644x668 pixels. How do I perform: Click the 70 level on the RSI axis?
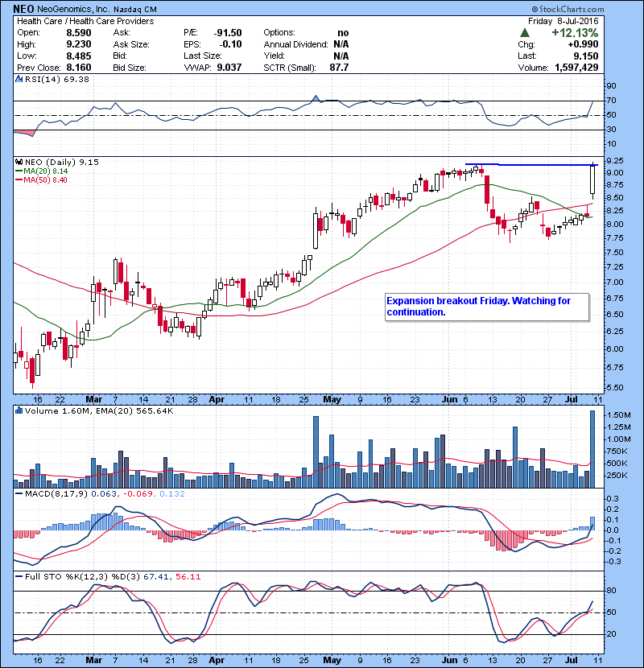(x=612, y=101)
